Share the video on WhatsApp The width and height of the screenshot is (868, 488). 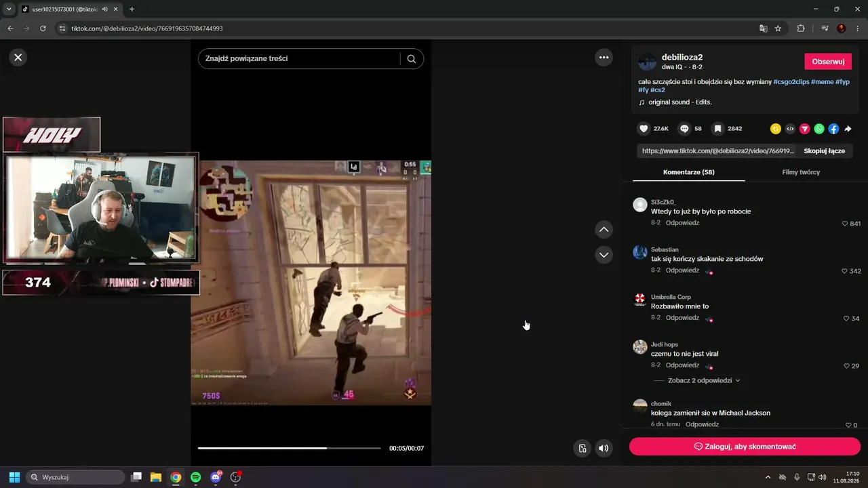819,129
